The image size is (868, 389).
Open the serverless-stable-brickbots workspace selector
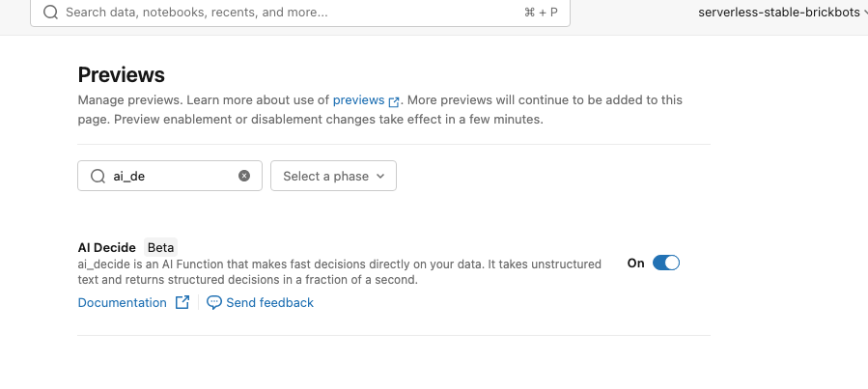(x=782, y=13)
